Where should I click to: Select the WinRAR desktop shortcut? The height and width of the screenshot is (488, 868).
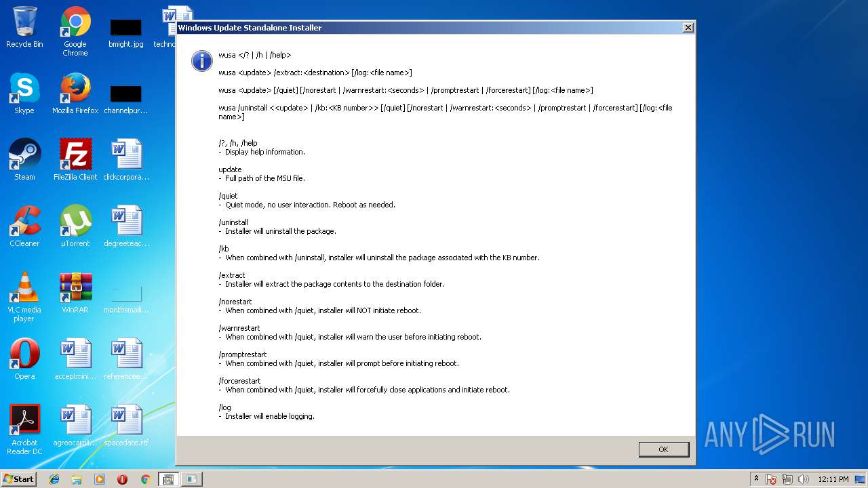click(x=75, y=293)
